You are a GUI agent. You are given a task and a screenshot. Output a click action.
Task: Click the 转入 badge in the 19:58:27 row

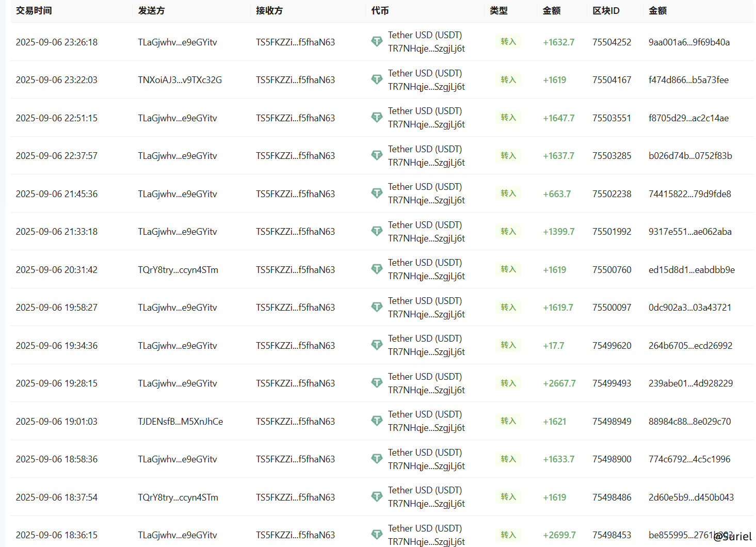point(508,308)
